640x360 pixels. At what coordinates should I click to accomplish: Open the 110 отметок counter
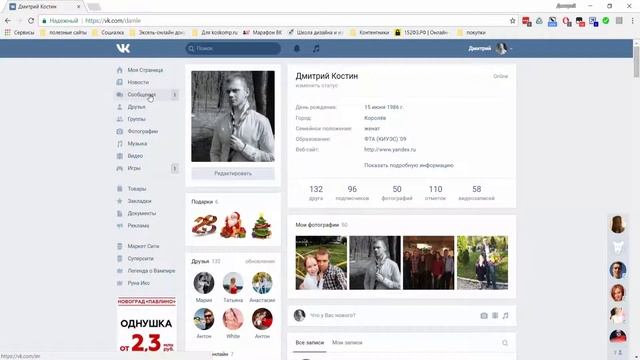[x=435, y=193]
